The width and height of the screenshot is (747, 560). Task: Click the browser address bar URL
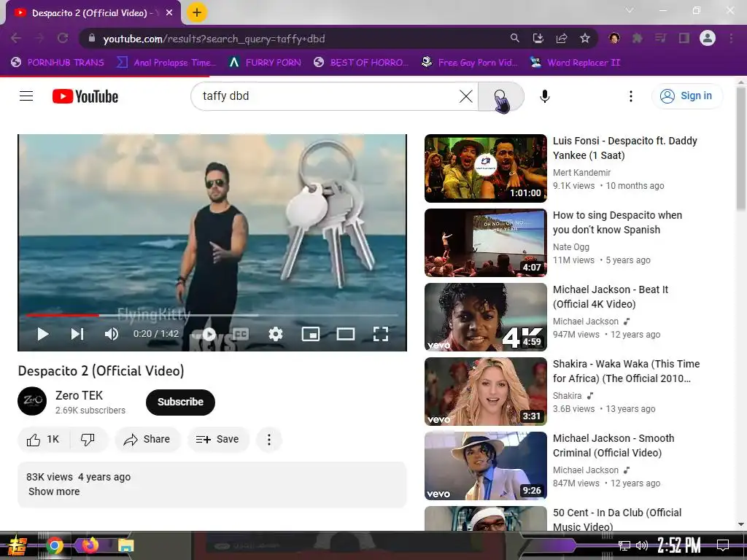coord(214,39)
